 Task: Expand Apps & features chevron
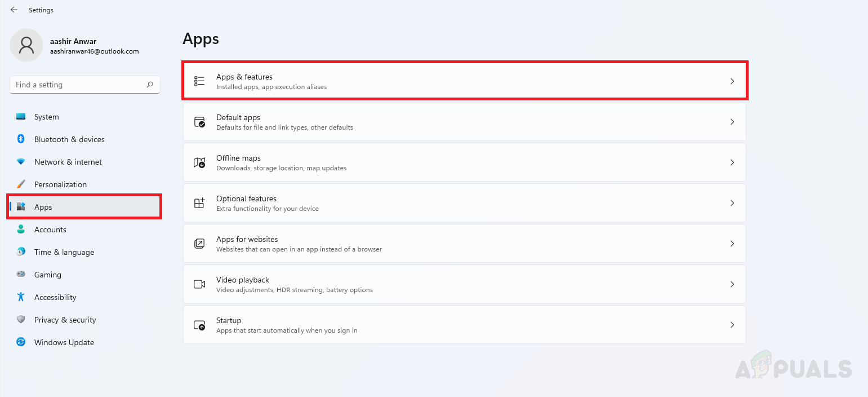(x=732, y=81)
